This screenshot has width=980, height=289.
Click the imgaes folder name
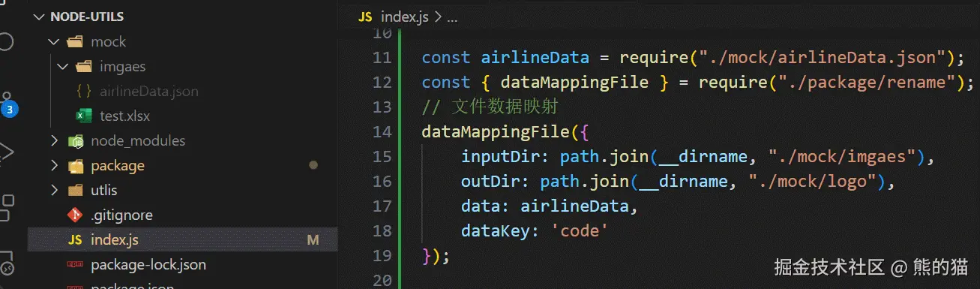coord(122,66)
